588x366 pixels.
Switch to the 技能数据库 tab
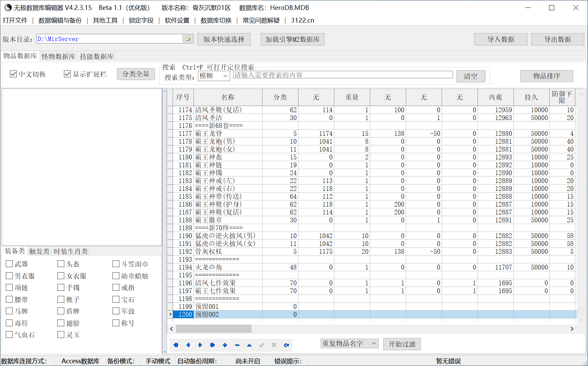(x=97, y=56)
